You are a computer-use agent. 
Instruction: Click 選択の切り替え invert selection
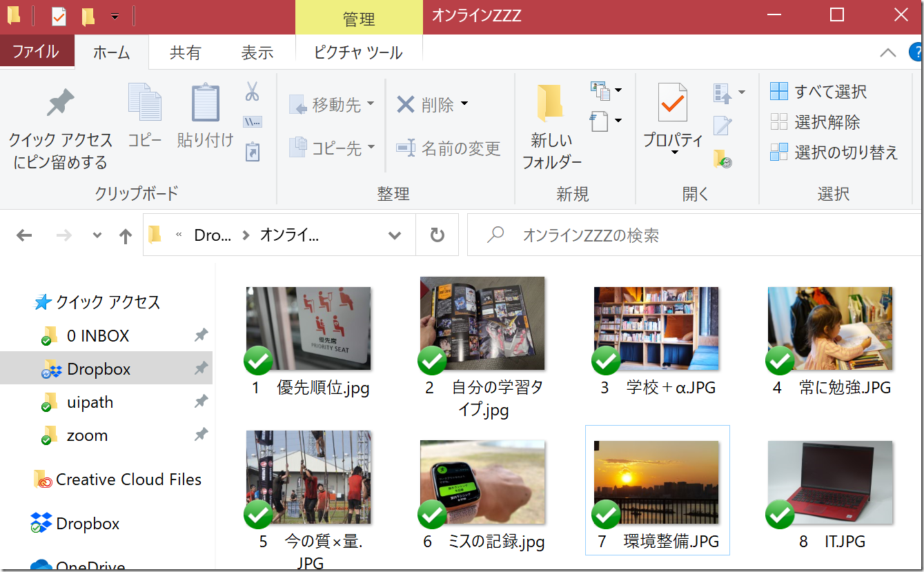834,152
